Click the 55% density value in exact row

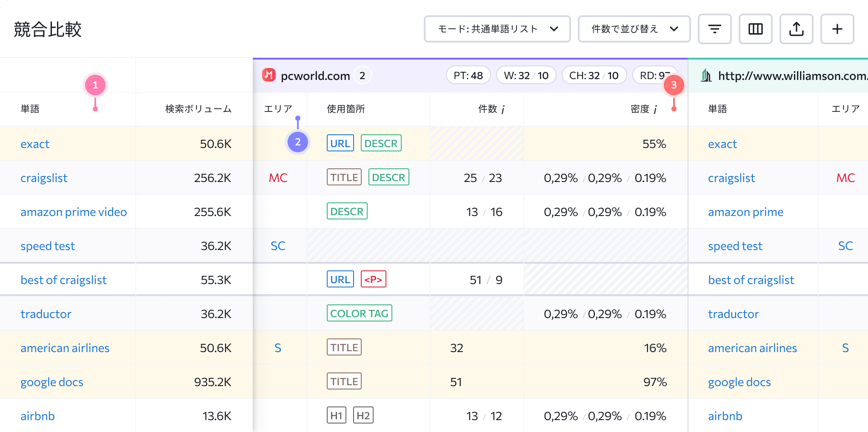click(654, 144)
